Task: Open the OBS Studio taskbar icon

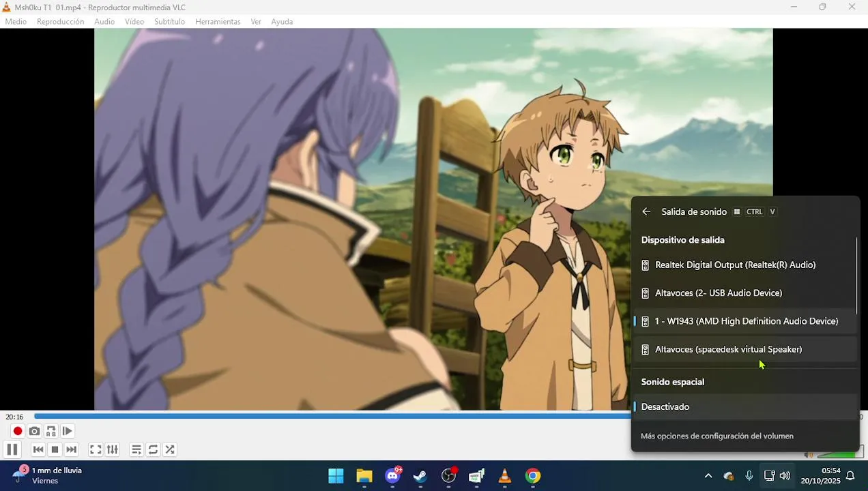Action: [x=448, y=476]
